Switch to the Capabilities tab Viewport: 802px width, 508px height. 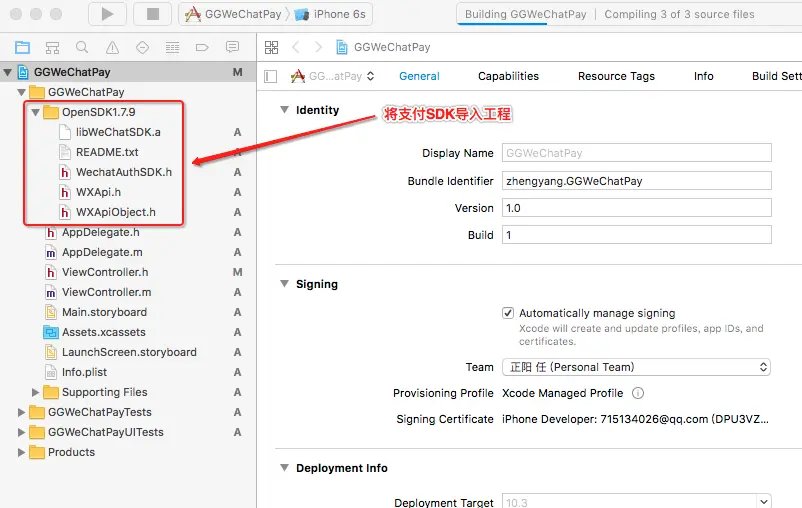(508, 76)
